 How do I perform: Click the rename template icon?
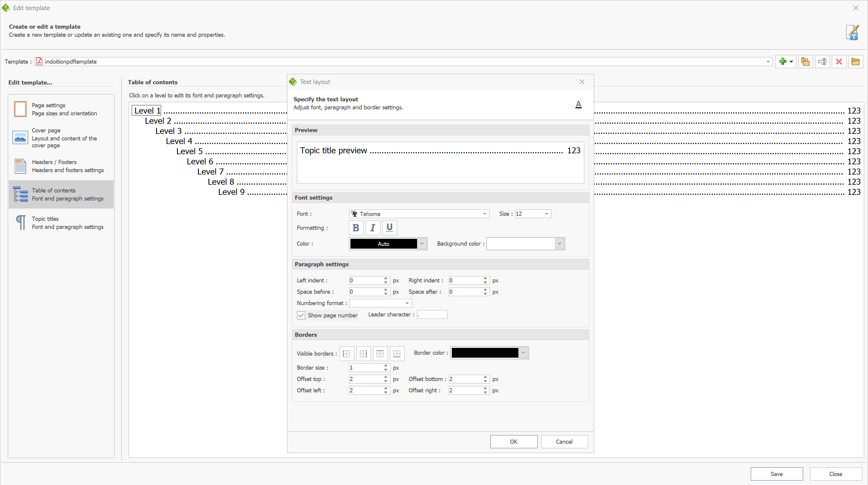click(x=822, y=62)
